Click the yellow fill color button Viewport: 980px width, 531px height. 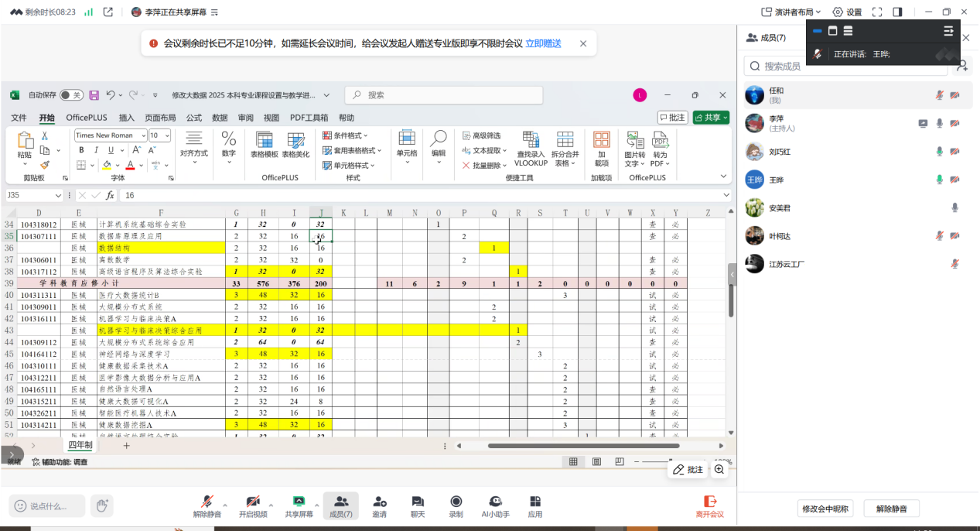pyautogui.click(x=107, y=165)
